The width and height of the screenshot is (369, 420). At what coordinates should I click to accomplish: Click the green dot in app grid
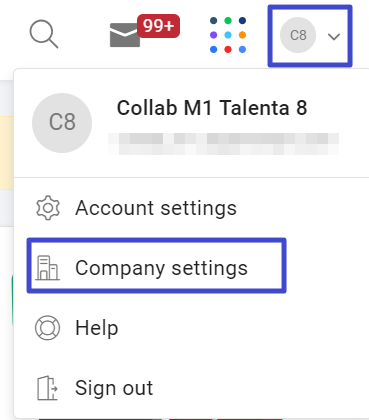(x=228, y=21)
